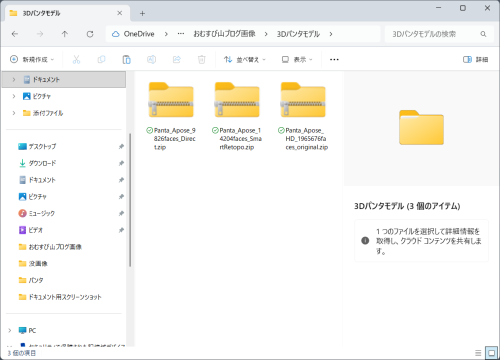Viewport: 500px width, 360px height.
Task: Open pinned ピクチャ quick access item
Action: 37,197
